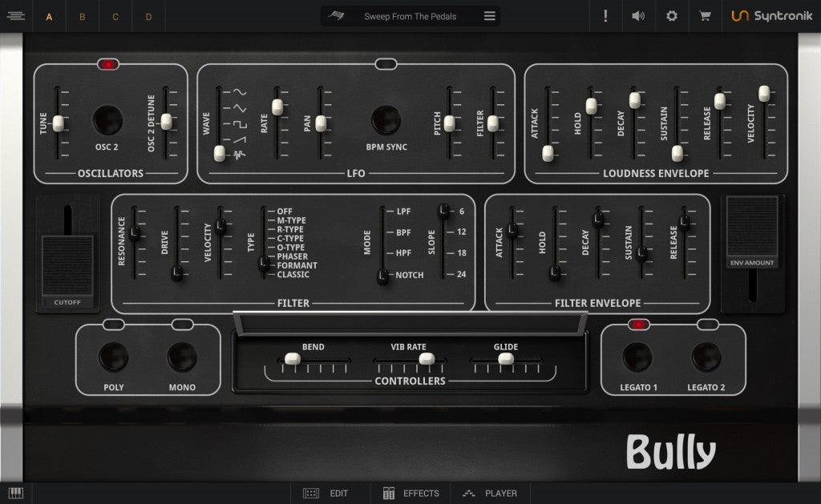
Task: Click the EDIT button in the bottom bar
Action: coord(329,493)
